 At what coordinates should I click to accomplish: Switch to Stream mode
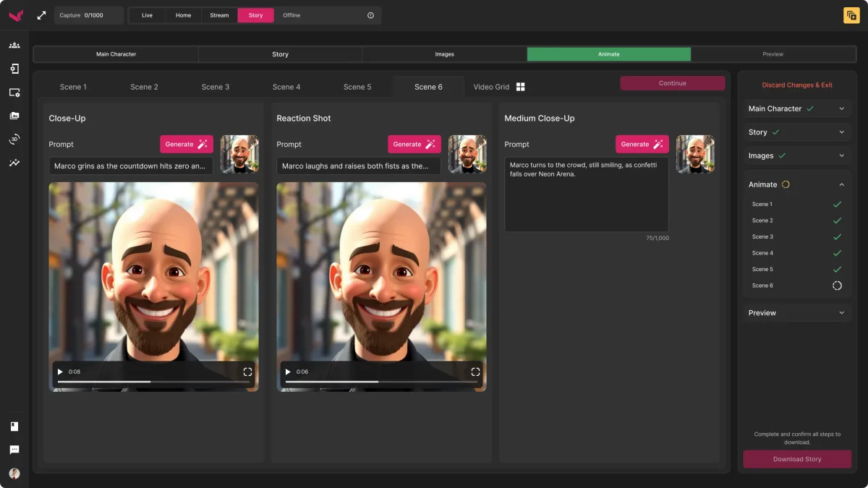pos(219,15)
